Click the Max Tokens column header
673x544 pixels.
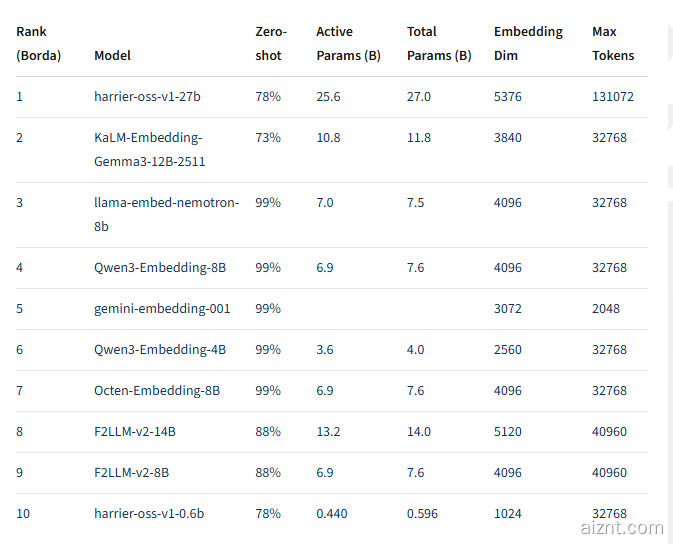coord(613,44)
